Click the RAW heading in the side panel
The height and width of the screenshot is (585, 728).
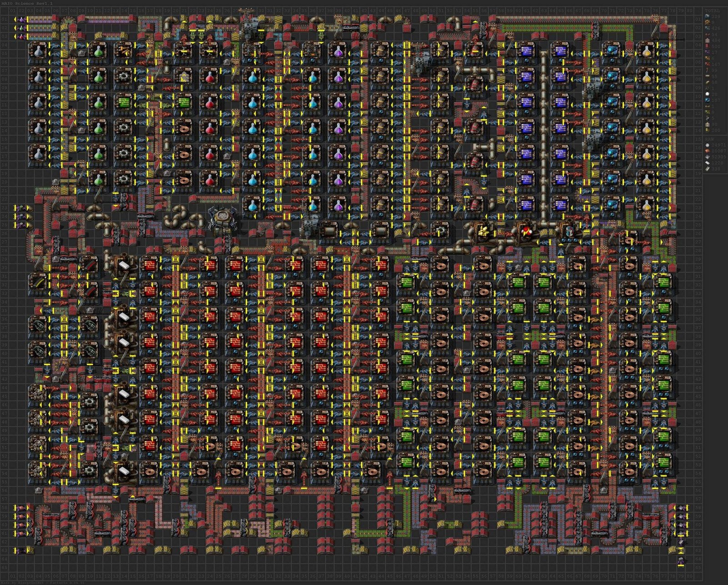click(x=710, y=139)
